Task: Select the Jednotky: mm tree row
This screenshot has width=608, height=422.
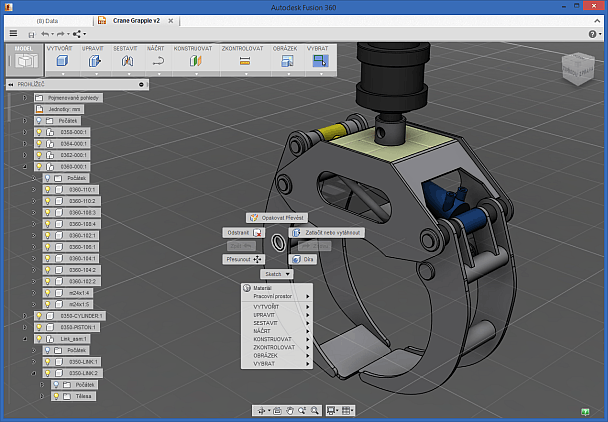Action: (x=59, y=109)
